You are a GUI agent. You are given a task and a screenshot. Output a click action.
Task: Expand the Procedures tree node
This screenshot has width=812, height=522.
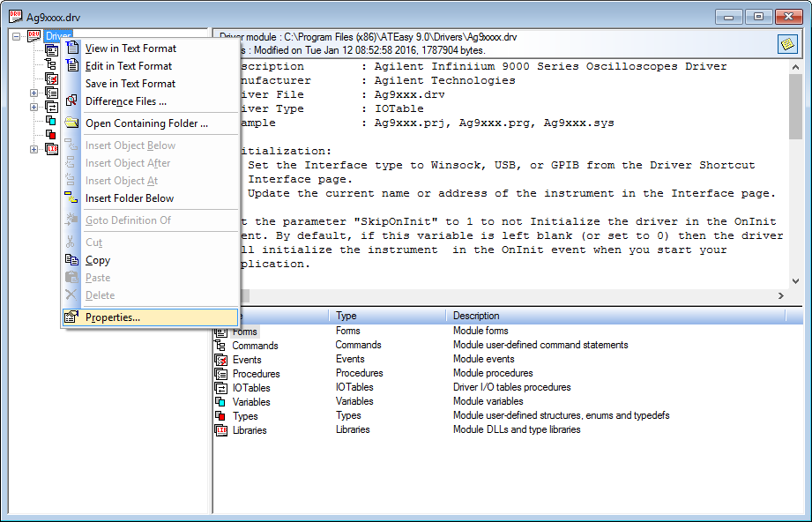(x=34, y=93)
